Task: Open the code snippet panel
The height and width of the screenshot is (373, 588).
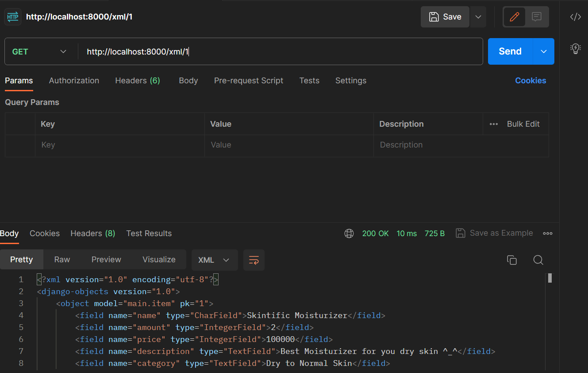Action: 575,16
